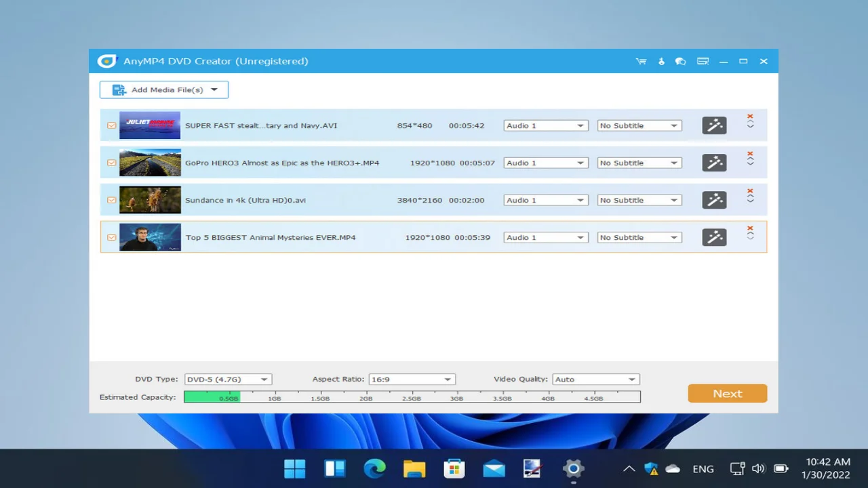Select filename GoPro HERO3 Almost as Epic
868x488 pixels.
(282, 163)
